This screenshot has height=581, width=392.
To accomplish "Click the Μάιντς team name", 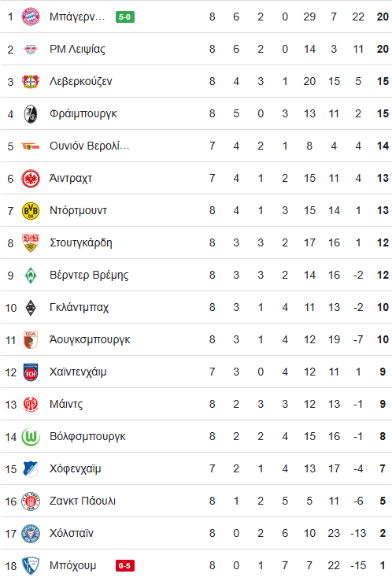I will click(66, 404).
